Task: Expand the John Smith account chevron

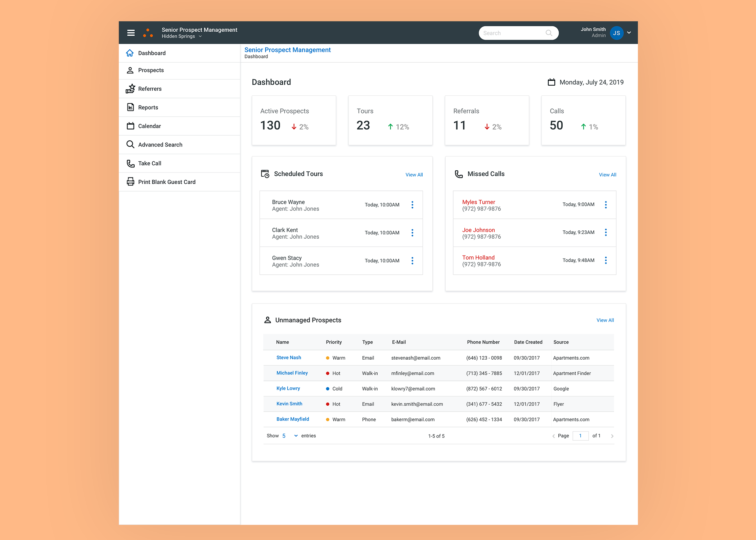Action: tap(629, 33)
